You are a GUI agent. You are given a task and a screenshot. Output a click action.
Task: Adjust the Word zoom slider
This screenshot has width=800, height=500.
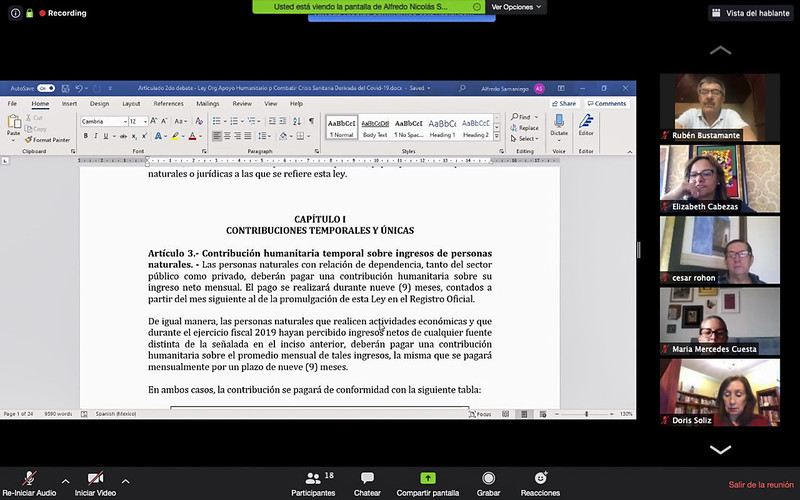586,414
